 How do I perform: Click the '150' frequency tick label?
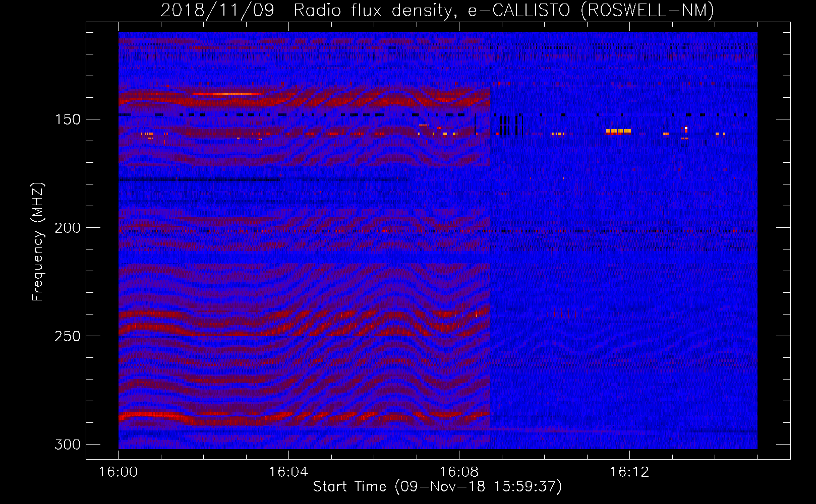[67, 120]
